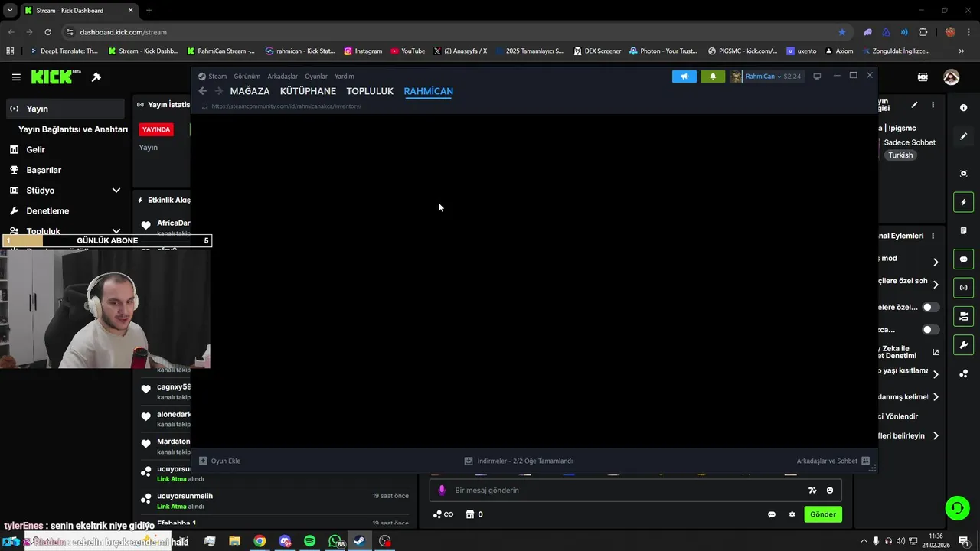
Task: Open chat settings gear icon
Action: point(792,514)
